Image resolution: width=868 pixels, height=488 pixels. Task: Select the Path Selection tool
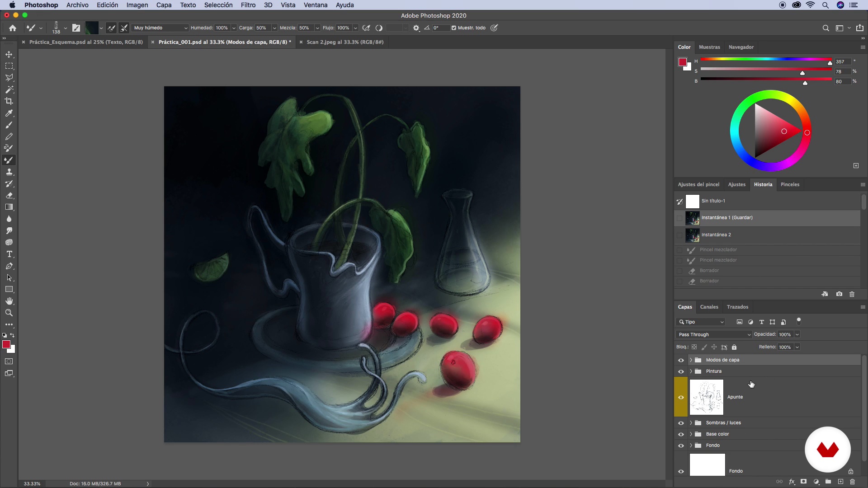[9, 277]
